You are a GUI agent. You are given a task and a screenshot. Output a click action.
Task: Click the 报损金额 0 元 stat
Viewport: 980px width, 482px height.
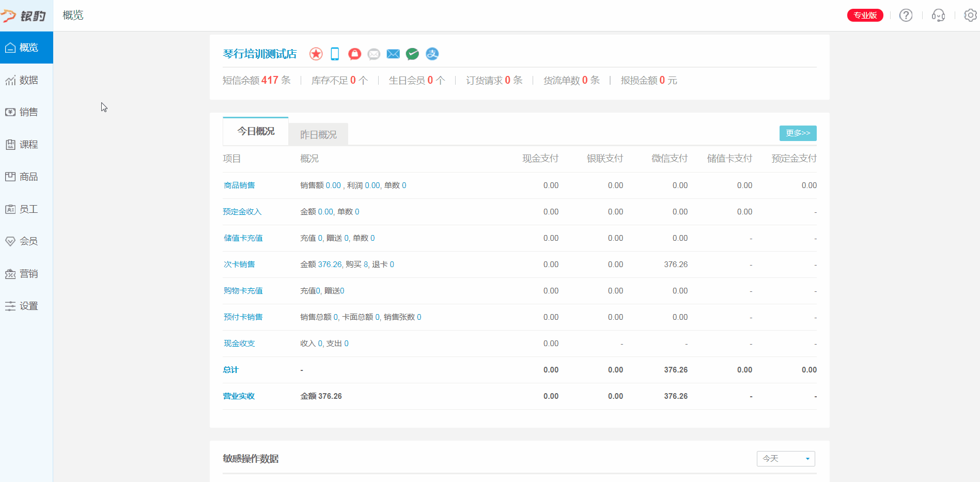point(649,80)
